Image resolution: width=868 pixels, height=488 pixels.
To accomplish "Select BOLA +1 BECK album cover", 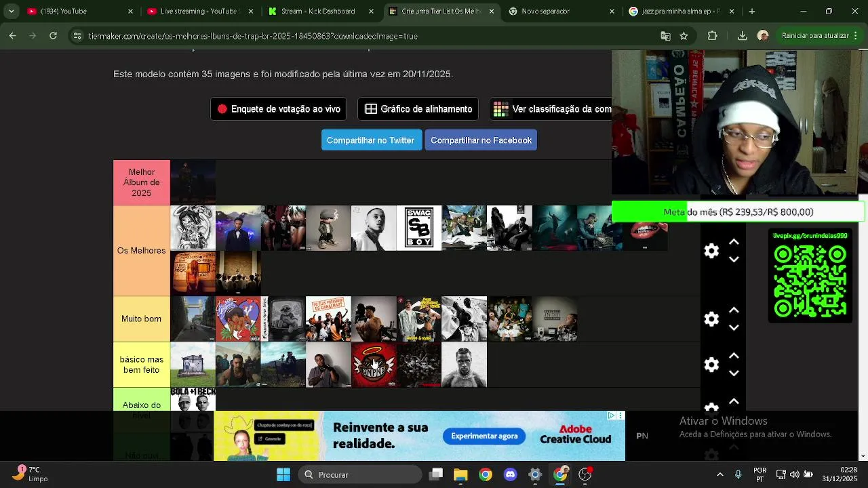I will 193,399.
